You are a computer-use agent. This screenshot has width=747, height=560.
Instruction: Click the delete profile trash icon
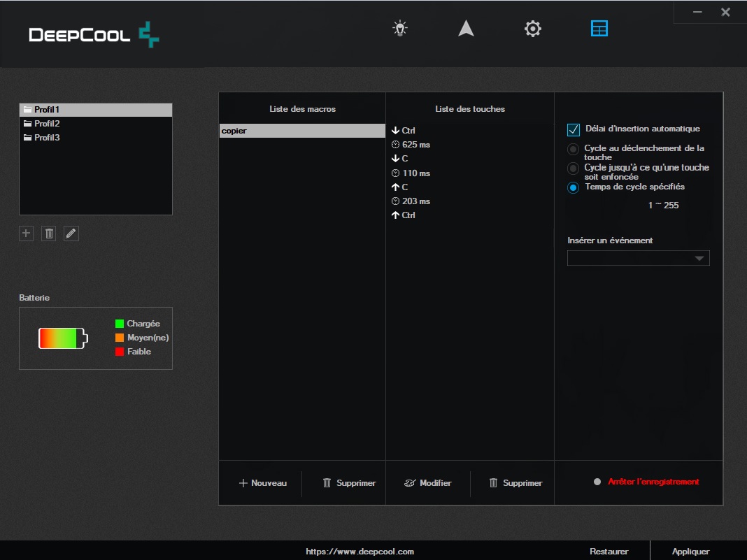tap(49, 234)
